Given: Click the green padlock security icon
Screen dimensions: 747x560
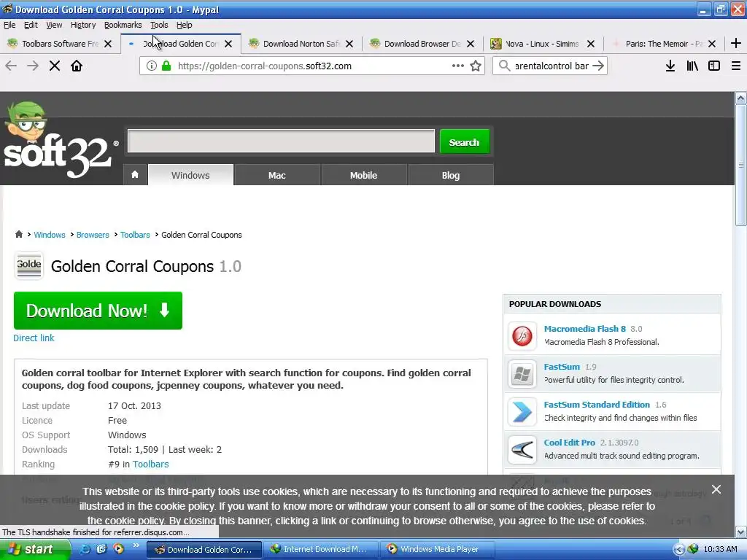Looking at the screenshot, I should tap(166, 66).
